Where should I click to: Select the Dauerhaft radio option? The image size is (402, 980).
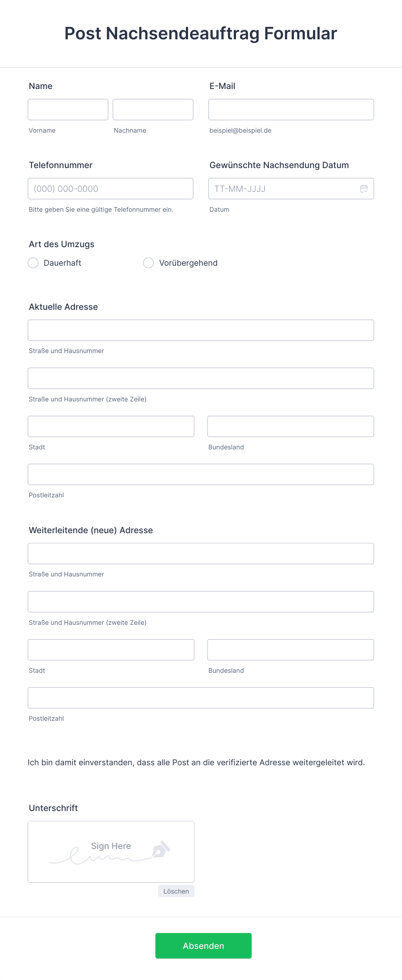pyautogui.click(x=33, y=263)
